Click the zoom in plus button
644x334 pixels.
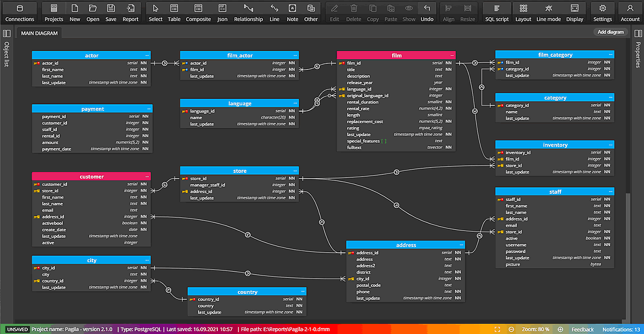click(560, 329)
